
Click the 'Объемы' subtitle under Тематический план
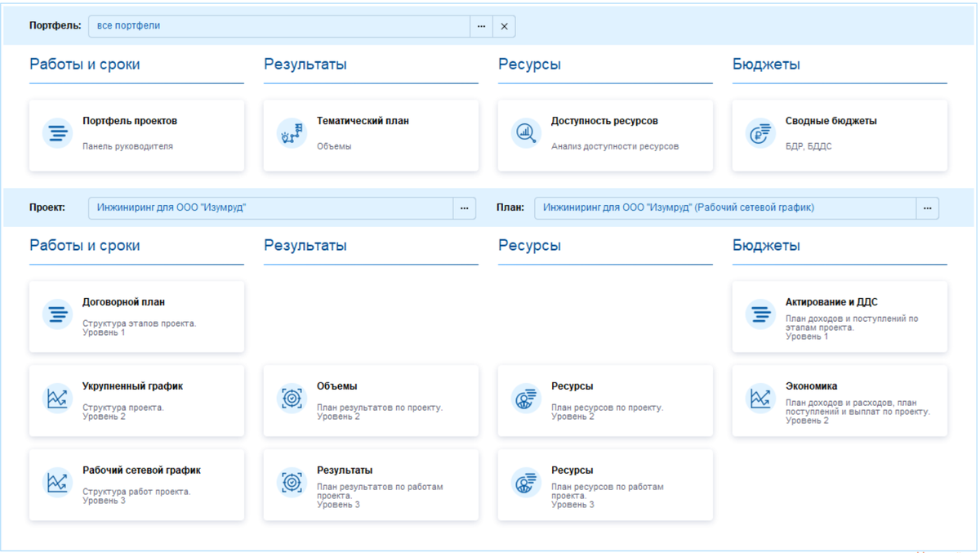334,147
